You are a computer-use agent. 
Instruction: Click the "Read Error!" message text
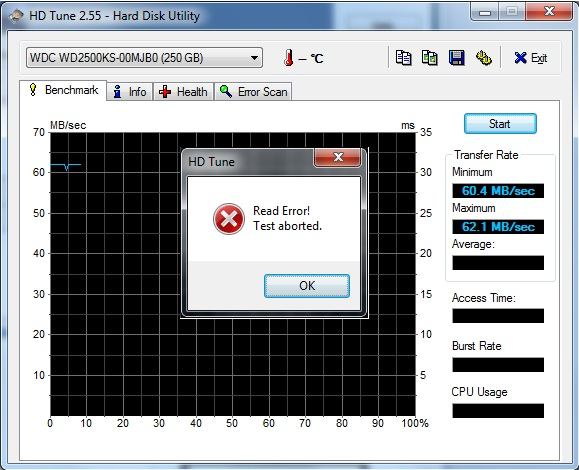pos(281,211)
